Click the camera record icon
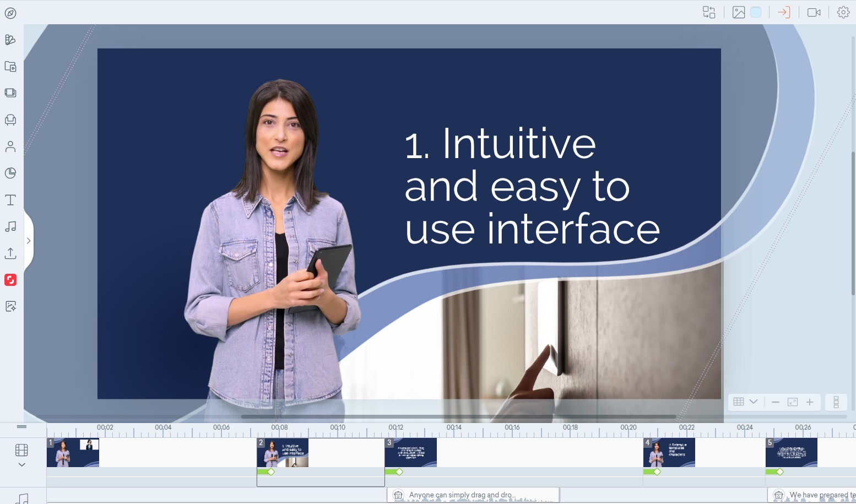Image resolution: width=856 pixels, height=504 pixels. (x=814, y=12)
